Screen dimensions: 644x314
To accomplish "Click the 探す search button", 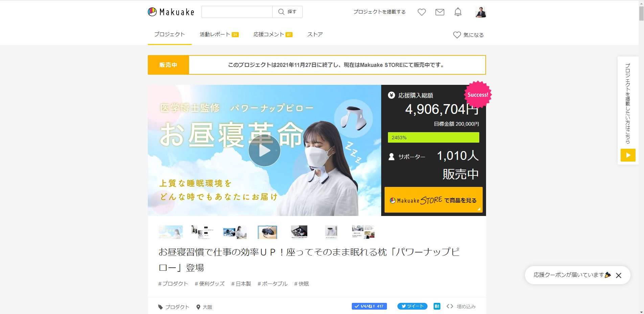I will pyautogui.click(x=287, y=12).
